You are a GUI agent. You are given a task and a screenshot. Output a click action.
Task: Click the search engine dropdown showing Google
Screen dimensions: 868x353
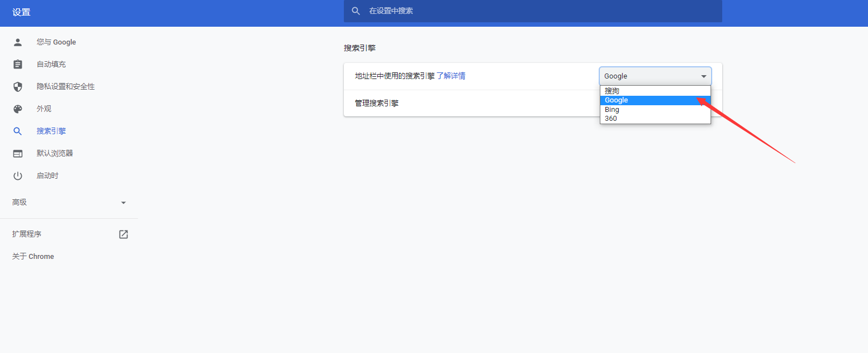655,76
